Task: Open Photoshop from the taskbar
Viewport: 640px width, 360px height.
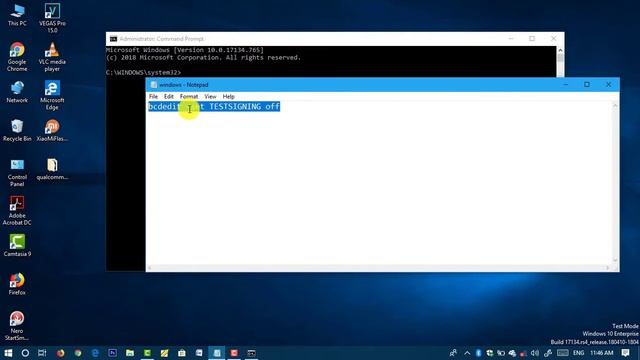Action: (x=112, y=353)
